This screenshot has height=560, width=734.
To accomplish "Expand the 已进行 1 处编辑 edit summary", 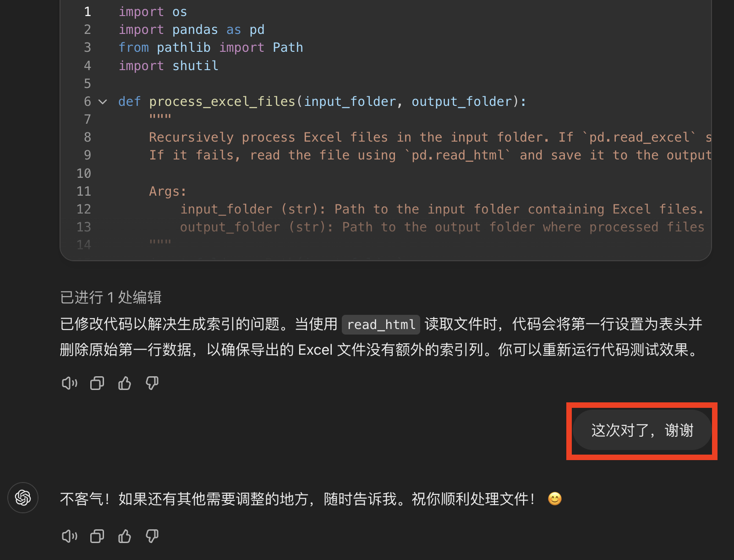I will pyautogui.click(x=111, y=297).
